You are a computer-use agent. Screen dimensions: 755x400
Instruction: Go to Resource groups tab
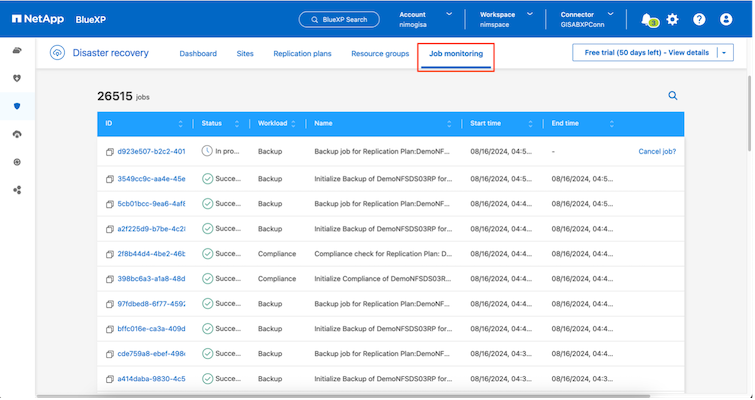[380, 53]
